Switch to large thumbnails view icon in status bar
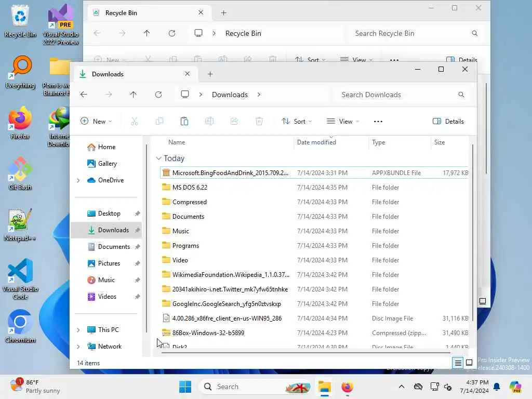Image resolution: width=532 pixels, height=399 pixels. point(469,363)
